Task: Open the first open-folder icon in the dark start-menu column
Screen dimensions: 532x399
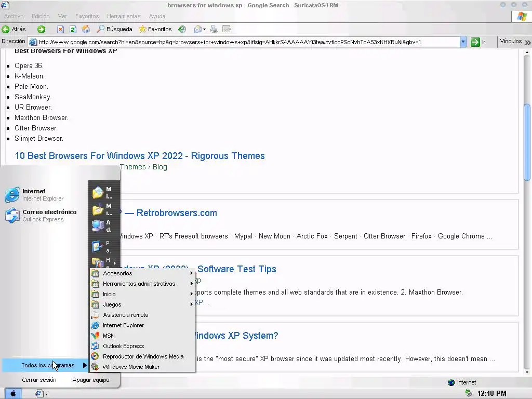Action: coord(98,192)
